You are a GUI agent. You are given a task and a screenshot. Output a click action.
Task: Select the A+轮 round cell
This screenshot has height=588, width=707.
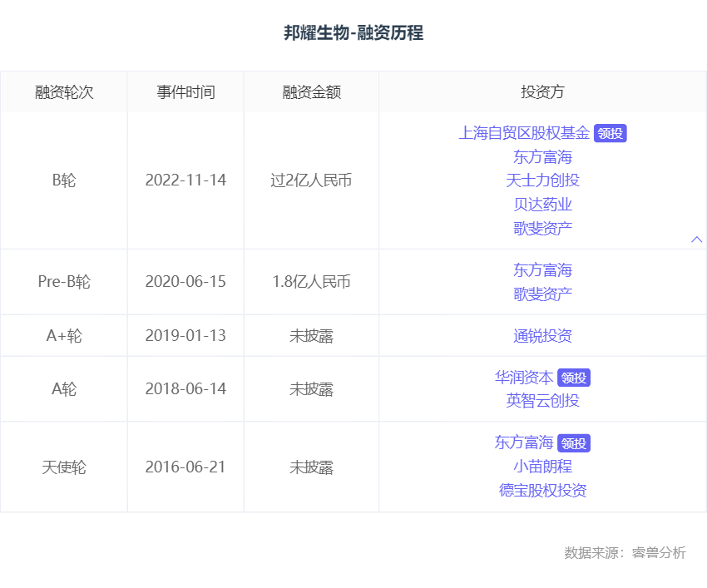click(x=64, y=336)
